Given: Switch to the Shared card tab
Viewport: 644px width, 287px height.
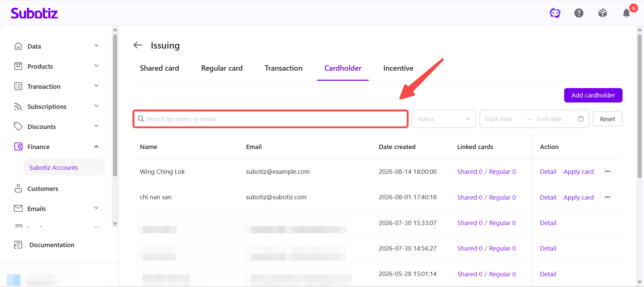Looking at the screenshot, I should point(159,68).
